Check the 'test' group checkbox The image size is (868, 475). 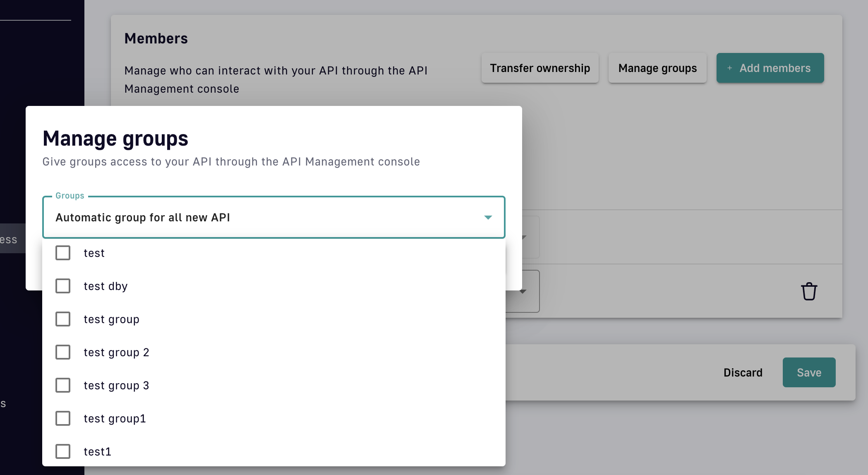(x=63, y=253)
